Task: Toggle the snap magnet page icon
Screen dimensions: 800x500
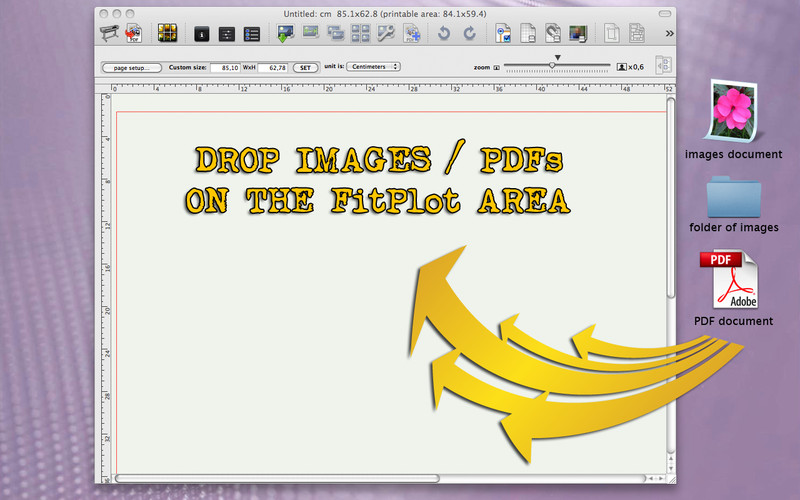Action: pyautogui.click(x=553, y=34)
